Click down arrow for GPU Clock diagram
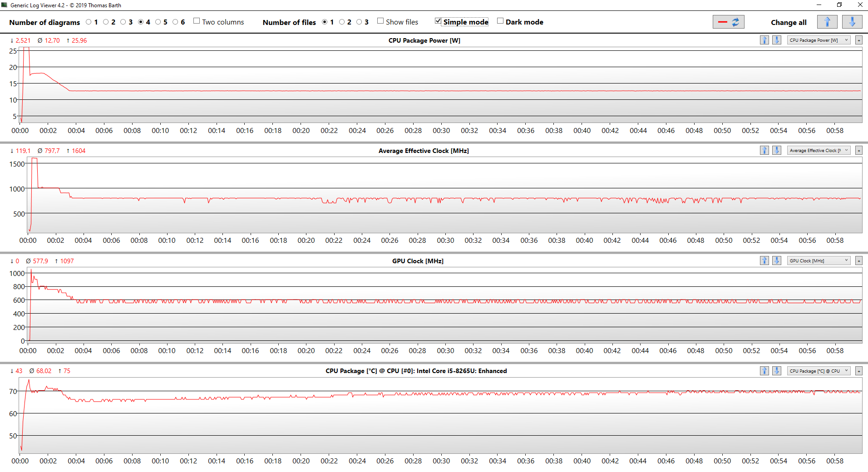Viewport: 868px width, 472px height. (777, 261)
